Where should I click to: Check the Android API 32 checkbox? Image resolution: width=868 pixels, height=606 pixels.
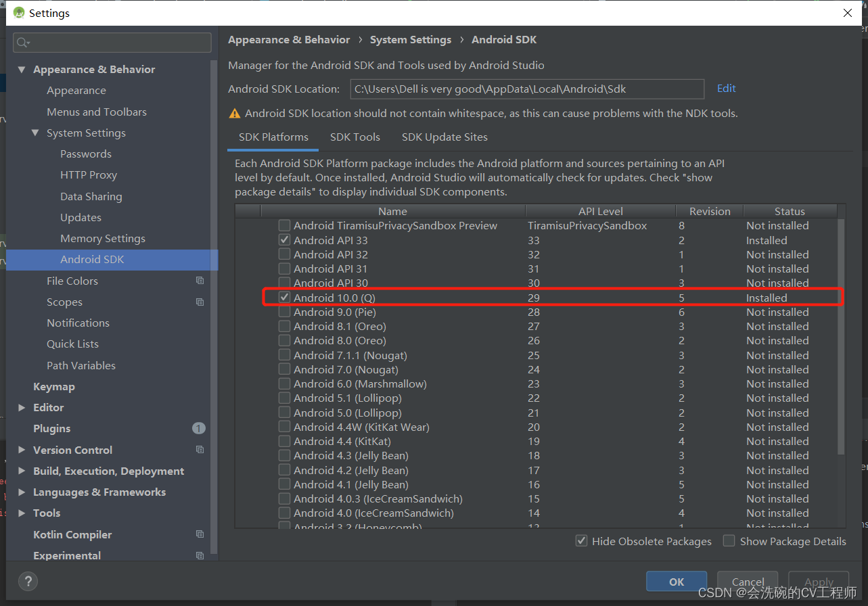click(285, 254)
